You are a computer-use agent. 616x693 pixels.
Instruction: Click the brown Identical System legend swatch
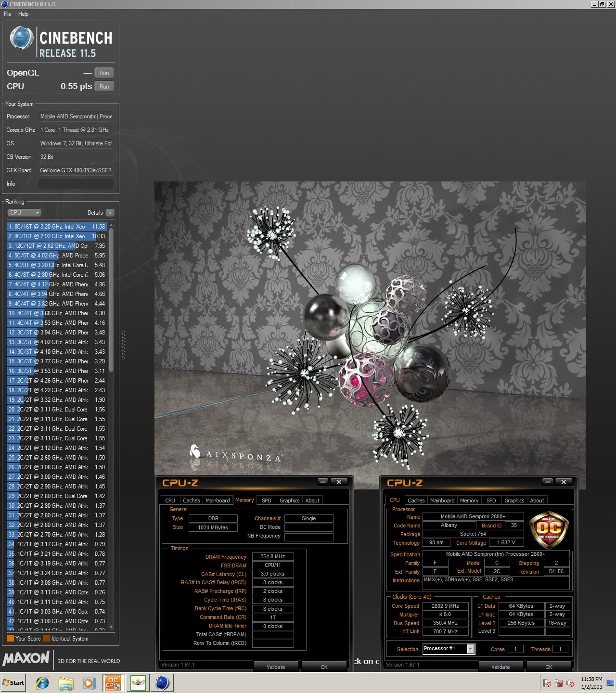46,639
